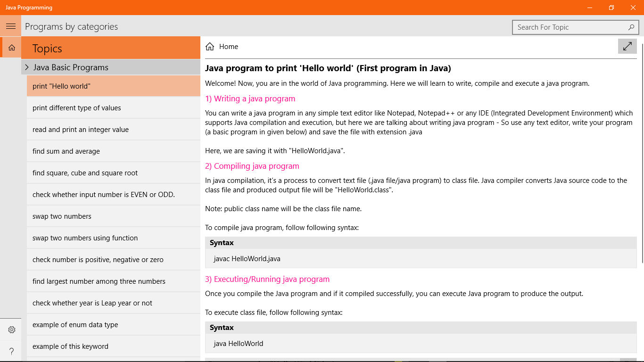This screenshot has width=644, height=362.
Task: Toggle fullscreen view with diagonal arrow icon
Action: (627, 46)
